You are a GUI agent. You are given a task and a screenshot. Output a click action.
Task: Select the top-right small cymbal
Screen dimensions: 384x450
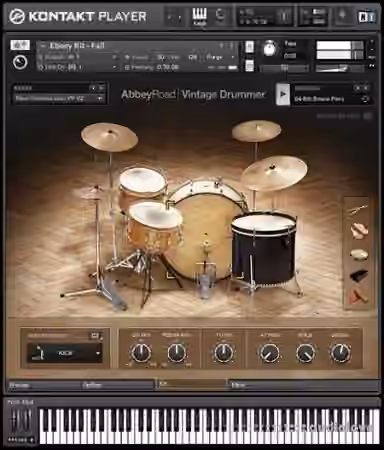pyautogui.click(x=256, y=130)
